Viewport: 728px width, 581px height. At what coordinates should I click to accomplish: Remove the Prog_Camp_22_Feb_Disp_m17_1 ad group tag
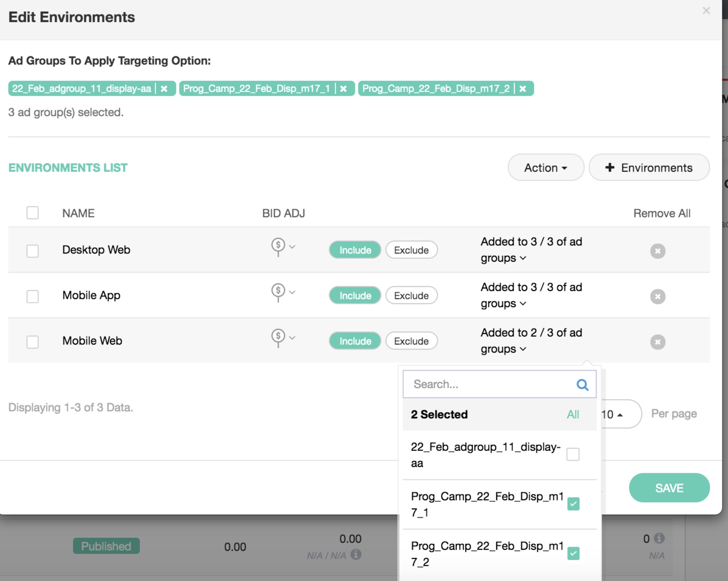tap(343, 89)
